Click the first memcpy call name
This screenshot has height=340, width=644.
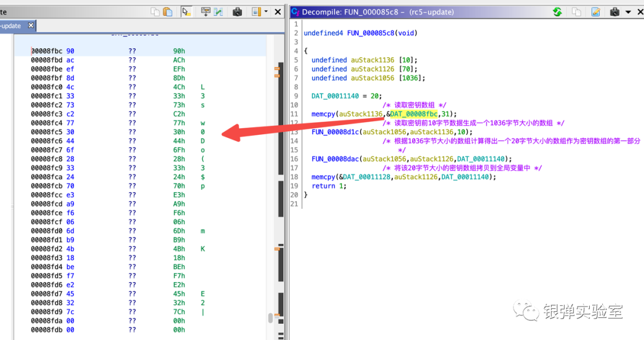[323, 114]
